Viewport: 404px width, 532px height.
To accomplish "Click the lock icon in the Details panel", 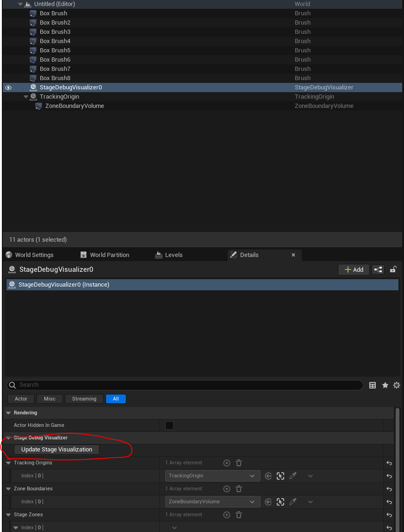I will (x=393, y=269).
